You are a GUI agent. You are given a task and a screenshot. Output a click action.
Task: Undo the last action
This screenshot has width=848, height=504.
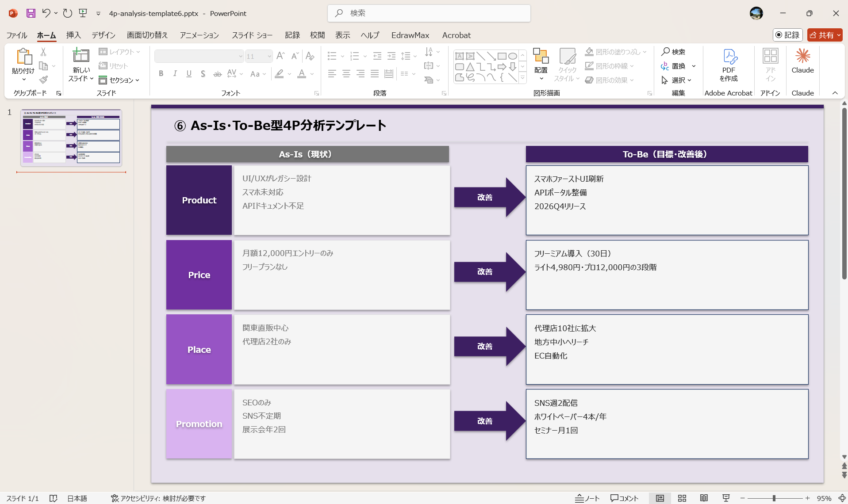click(x=46, y=13)
